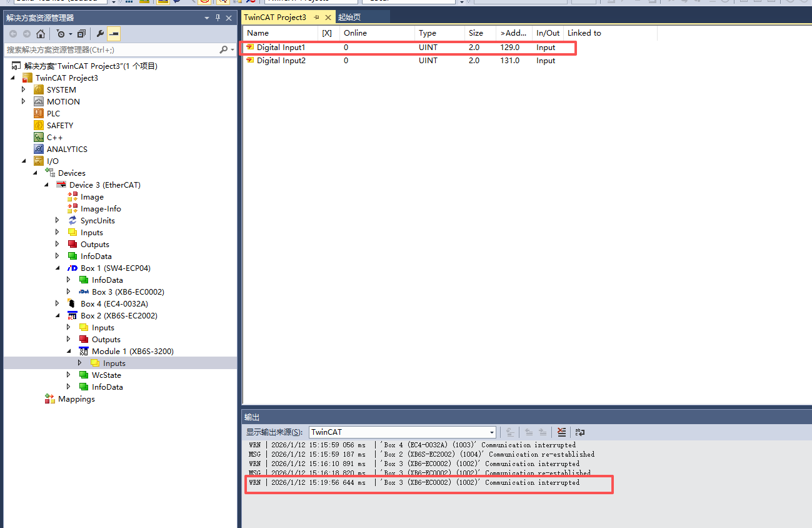This screenshot has width=812, height=528.
Task: Toggle the highlighted preview-selected-items button
Action: [x=114, y=34]
